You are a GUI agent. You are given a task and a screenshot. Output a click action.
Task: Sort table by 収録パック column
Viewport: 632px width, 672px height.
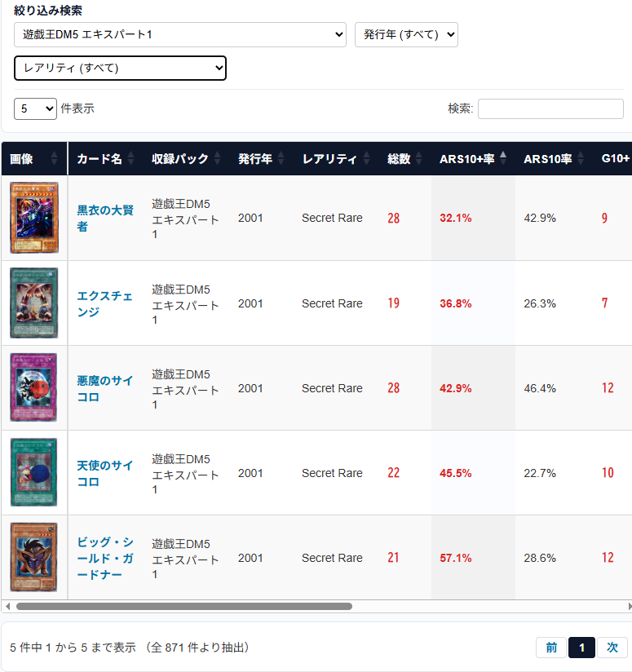(186, 159)
